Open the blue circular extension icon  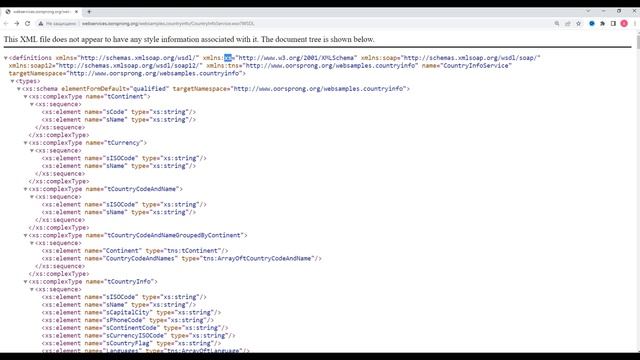pyautogui.click(x=592, y=24)
